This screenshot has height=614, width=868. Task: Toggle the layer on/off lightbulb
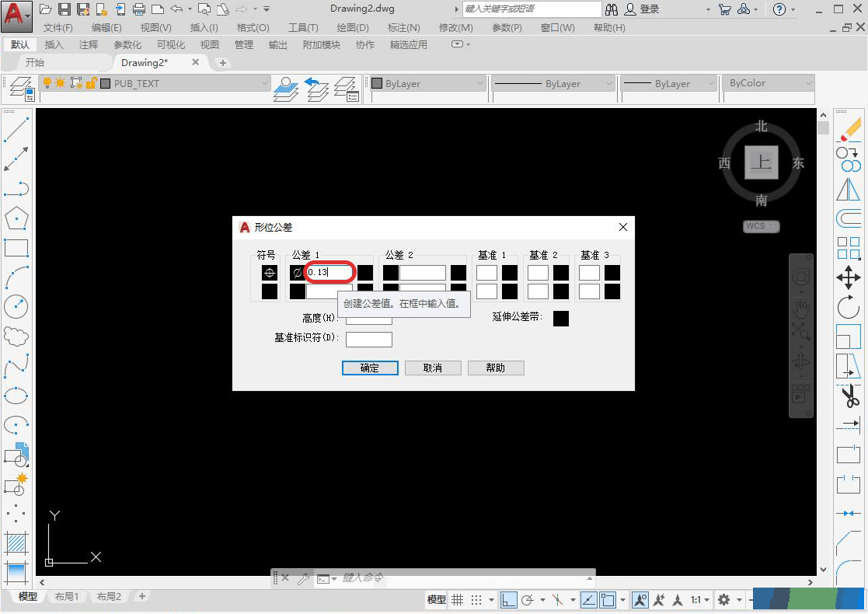click(47, 83)
